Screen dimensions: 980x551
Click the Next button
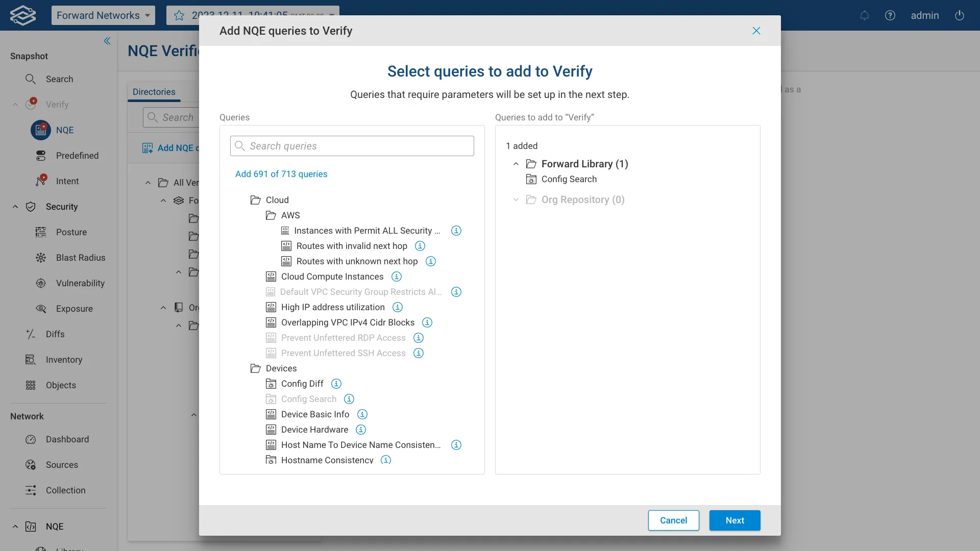[734, 520]
